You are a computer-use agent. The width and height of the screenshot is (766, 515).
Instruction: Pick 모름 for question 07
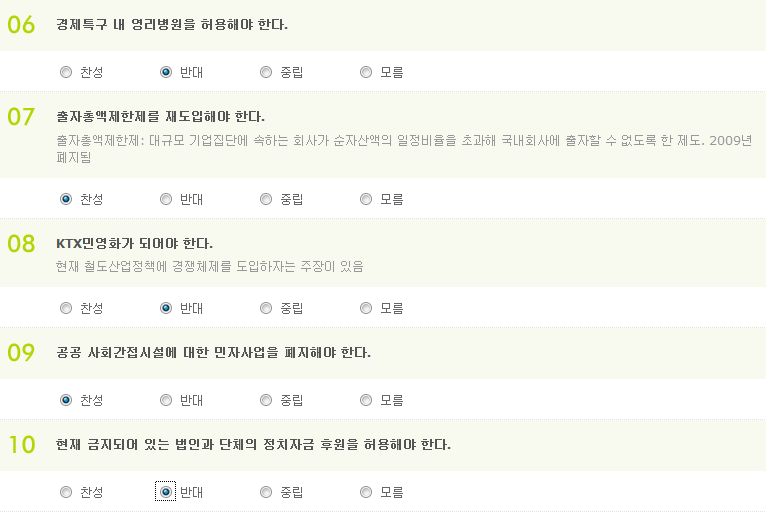365,199
